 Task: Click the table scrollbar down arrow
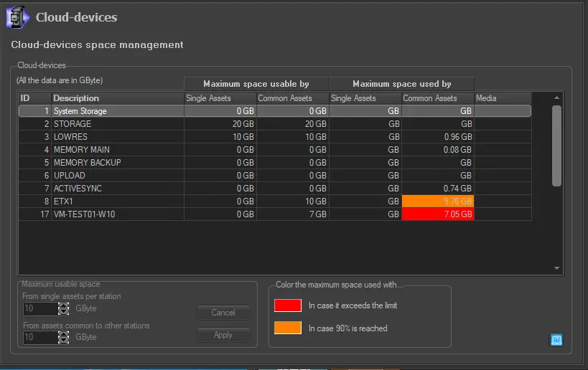(556, 268)
